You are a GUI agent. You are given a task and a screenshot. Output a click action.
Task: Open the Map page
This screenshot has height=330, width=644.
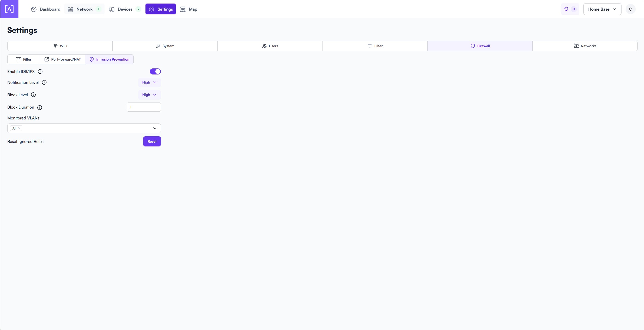[189, 9]
